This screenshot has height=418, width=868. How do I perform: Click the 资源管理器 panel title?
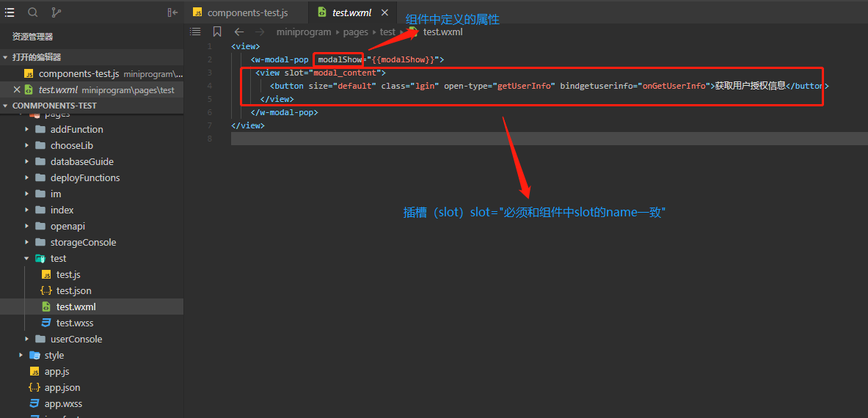[33, 37]
